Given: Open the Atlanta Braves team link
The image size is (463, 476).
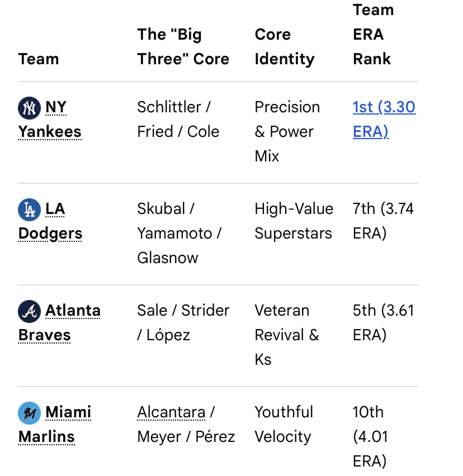Looking at the screenshot, I should pos(59,323).
